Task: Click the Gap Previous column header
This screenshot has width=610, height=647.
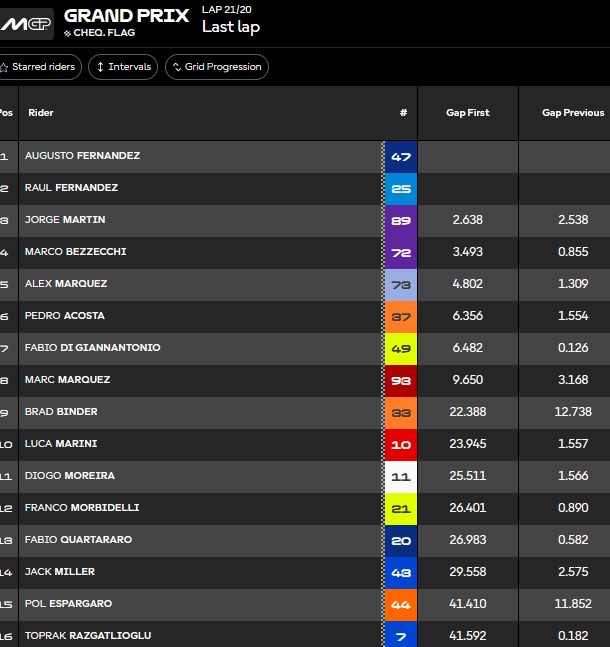Action: coord(573,113)
